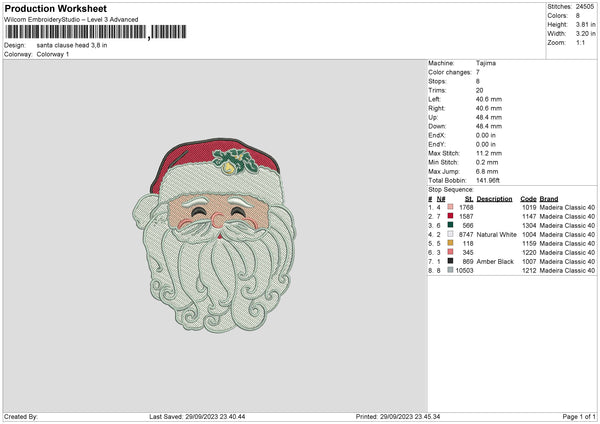Click the 'Created By:' label

tap(21, 417)
